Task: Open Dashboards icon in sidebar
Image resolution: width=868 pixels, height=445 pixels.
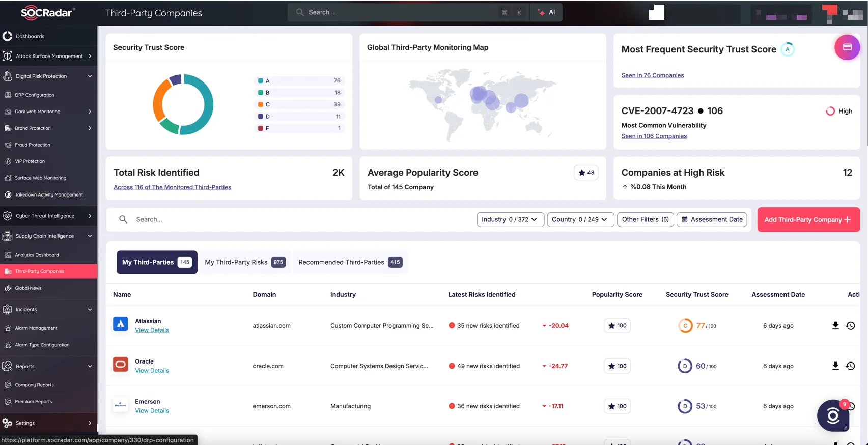Action: pos(7,36)
